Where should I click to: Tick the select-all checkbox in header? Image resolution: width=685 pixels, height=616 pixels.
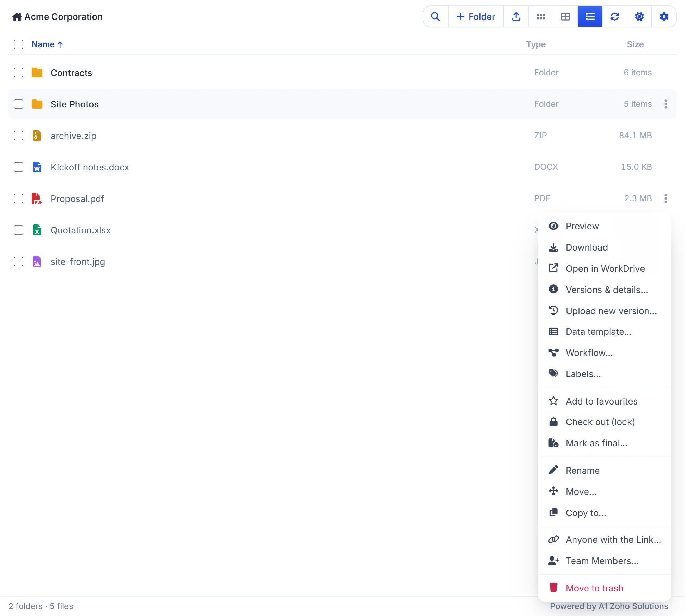tap(18, 44)
